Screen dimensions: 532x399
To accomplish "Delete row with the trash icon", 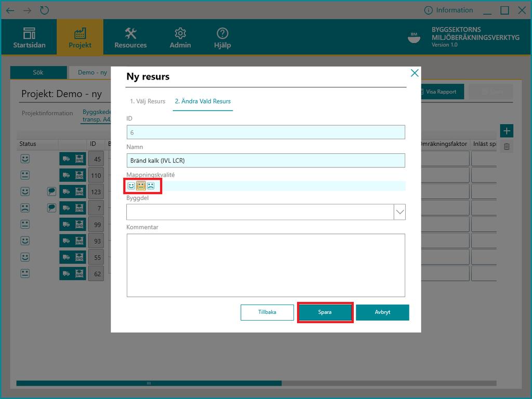I will (x=507, y=147).
